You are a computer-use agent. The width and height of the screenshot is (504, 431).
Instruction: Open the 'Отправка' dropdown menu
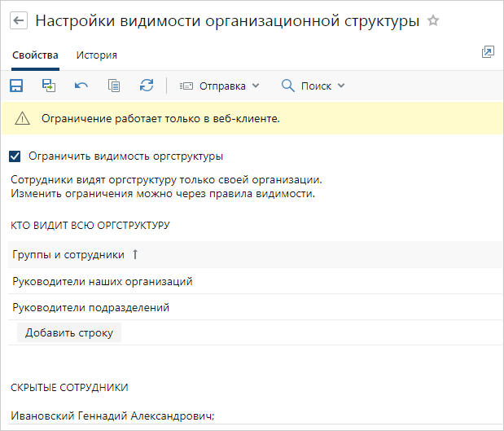tap(218, 86)
